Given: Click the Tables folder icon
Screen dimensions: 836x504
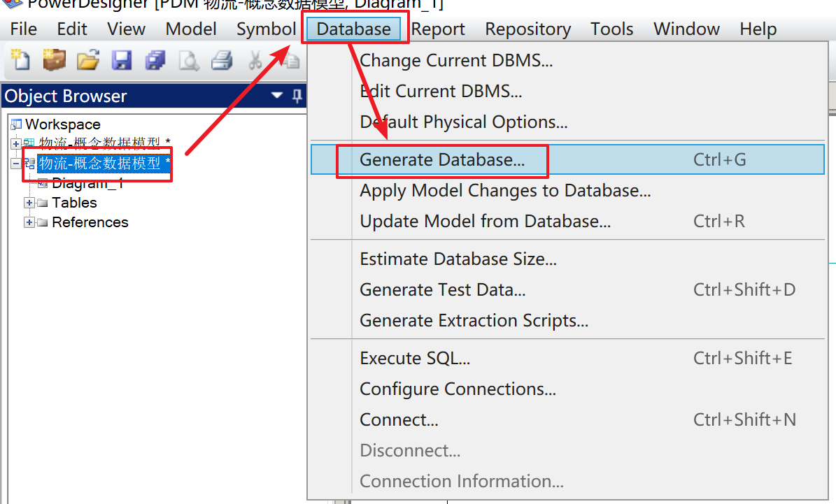Looking at the screenshot, I should pyautogui.click(x=42, y=203).
